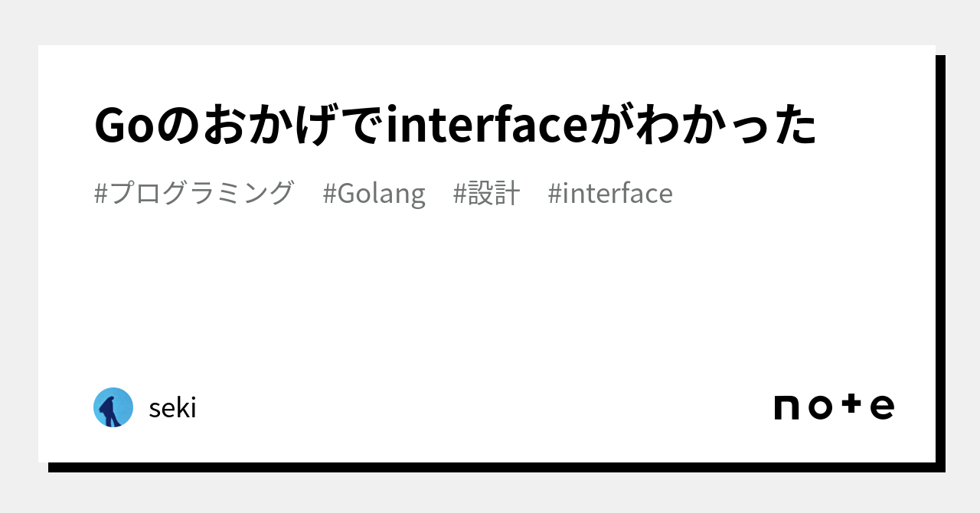The image size is (980, 513).
Task: Click the black shadow on card's right edge
Action: click(x=940, y=260)
